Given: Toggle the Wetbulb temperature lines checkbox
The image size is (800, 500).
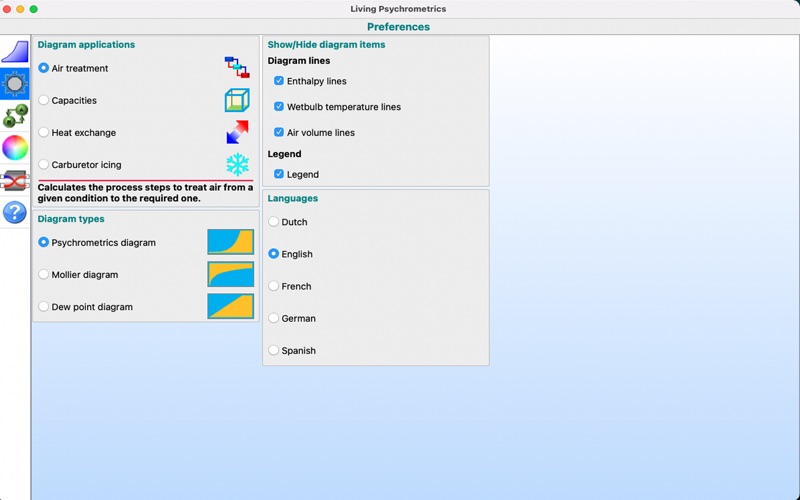Looking at the screenshot, I should (279, 106).
